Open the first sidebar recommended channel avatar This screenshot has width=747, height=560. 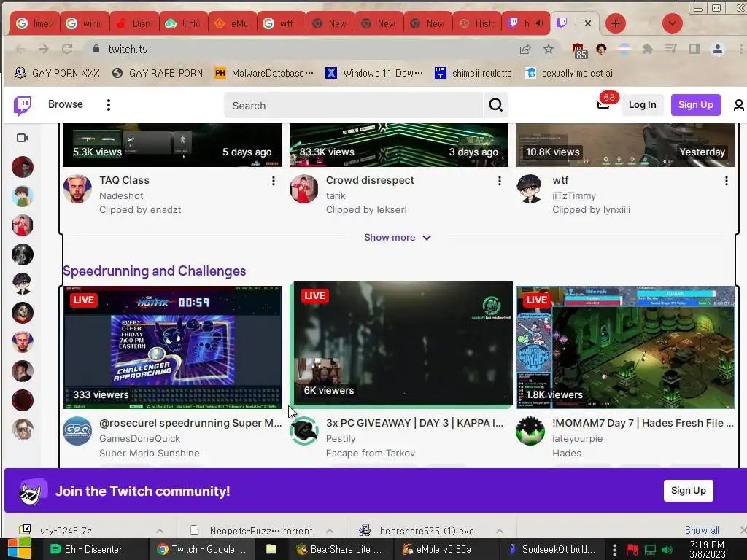coord(23,167)
